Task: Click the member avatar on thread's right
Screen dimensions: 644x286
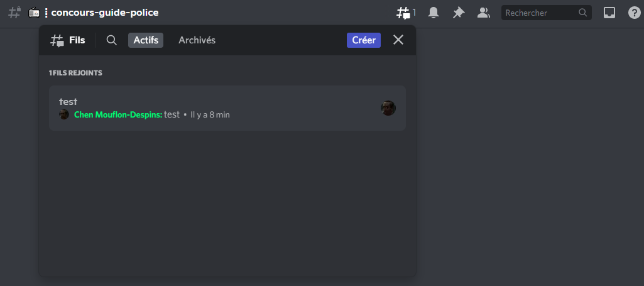Action: pos(388,108)
